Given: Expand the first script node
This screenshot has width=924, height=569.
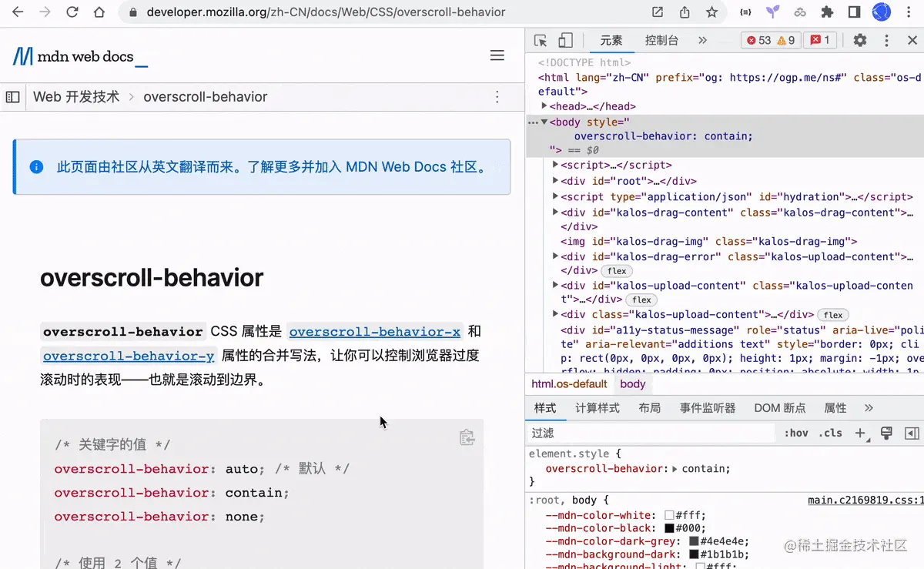Looking at the screenshot, I should [x=556, y=165].
